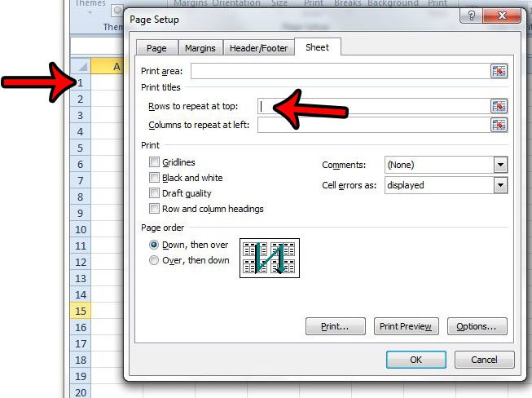Select row 12 header in the worksheet

(x=81, y=262)
